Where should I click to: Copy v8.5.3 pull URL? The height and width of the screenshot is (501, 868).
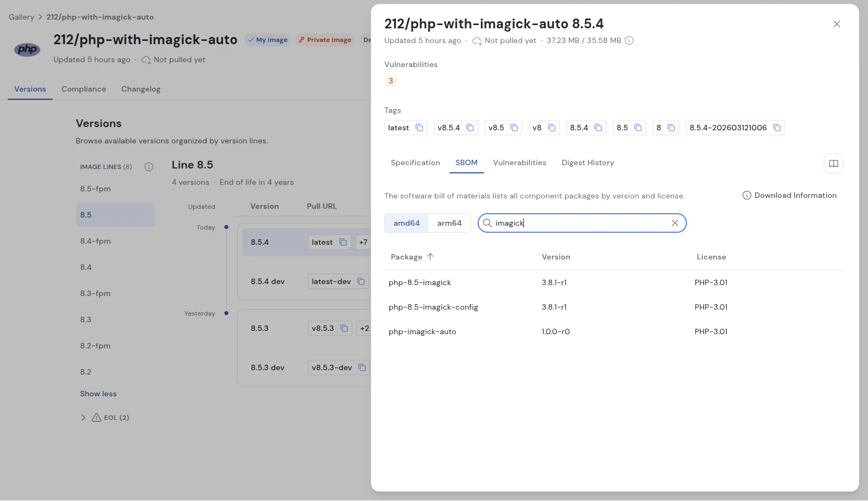344,328
